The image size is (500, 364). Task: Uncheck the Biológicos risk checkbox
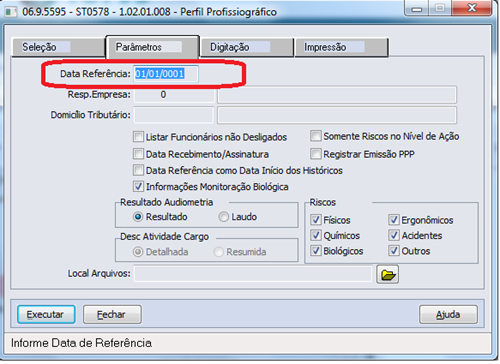click(316, 251)
